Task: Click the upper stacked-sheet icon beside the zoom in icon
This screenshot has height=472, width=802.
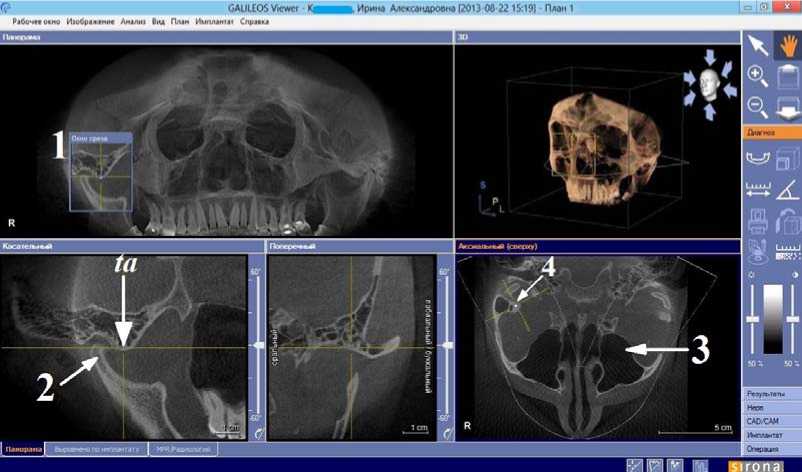Action: point(788,77)
